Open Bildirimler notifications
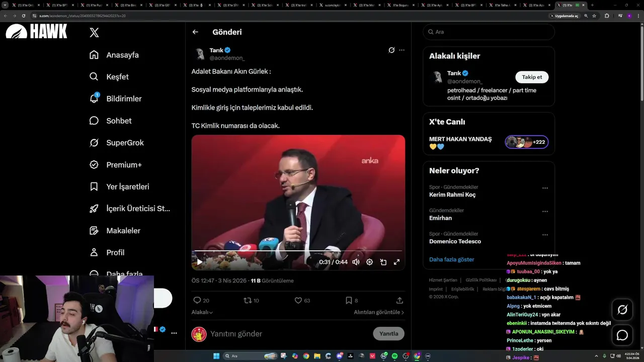The height and width of the screenshot is (362, 644). (x=115, y=99)
